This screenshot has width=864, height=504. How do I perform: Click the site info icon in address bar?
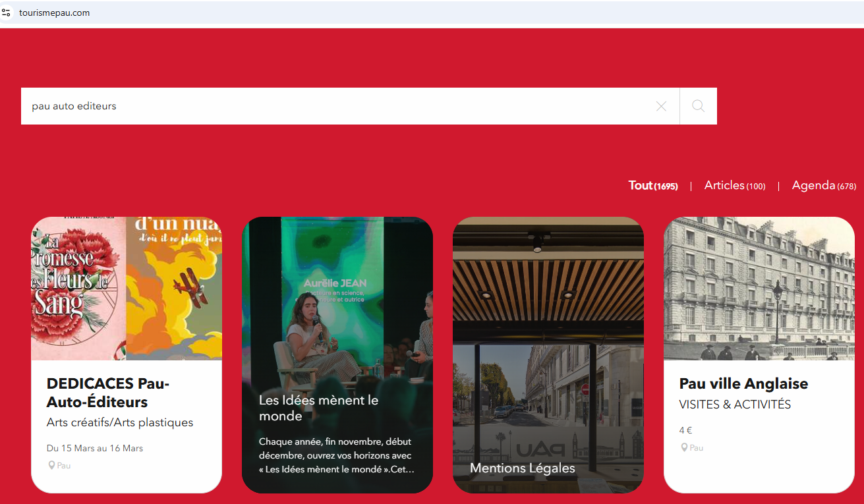(7, 13)
